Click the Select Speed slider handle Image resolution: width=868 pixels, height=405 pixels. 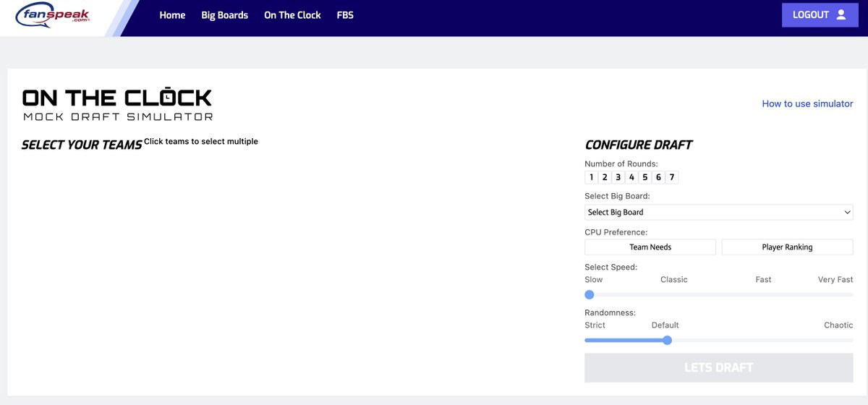(589, 294)
